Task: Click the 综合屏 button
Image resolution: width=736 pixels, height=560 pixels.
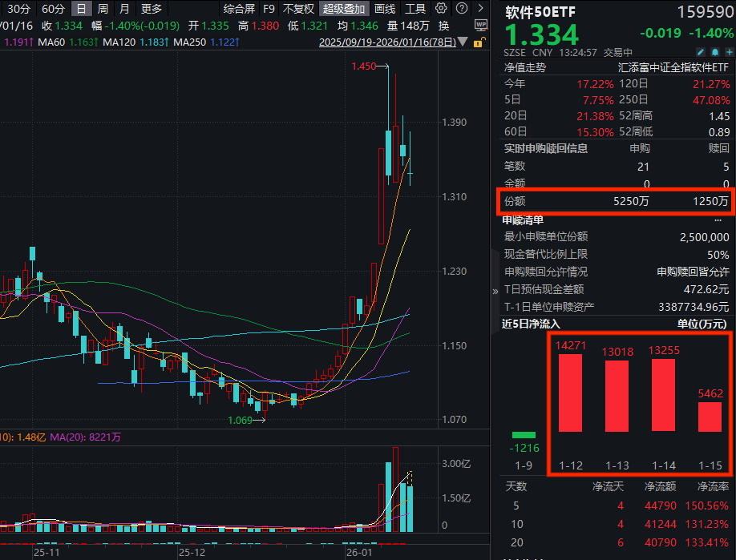Action: click(239, 8)
